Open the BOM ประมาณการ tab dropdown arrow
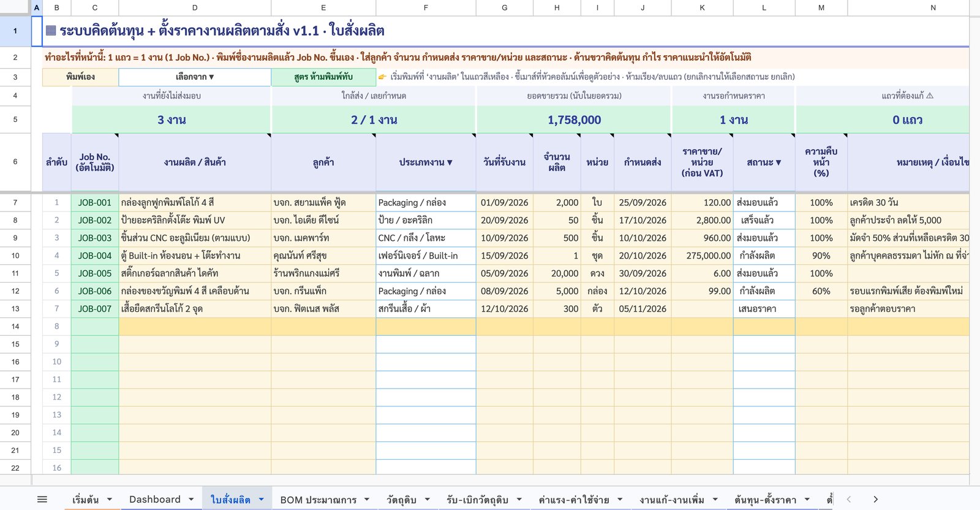Screen dimensions: 980x510 367,500
